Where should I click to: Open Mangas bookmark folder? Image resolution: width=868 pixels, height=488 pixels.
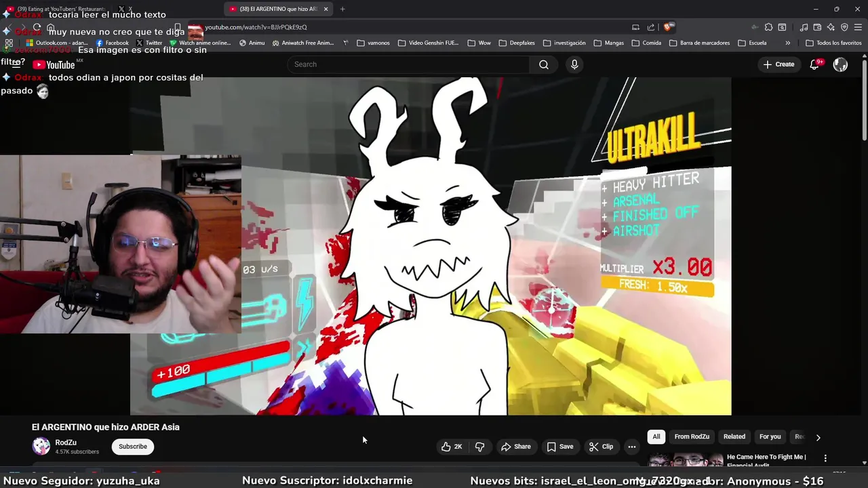click(608, 43)
